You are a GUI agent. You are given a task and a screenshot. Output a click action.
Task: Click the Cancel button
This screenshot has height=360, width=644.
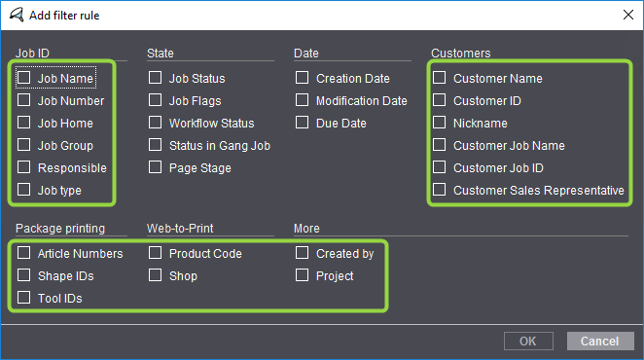(x=600, y=342)
